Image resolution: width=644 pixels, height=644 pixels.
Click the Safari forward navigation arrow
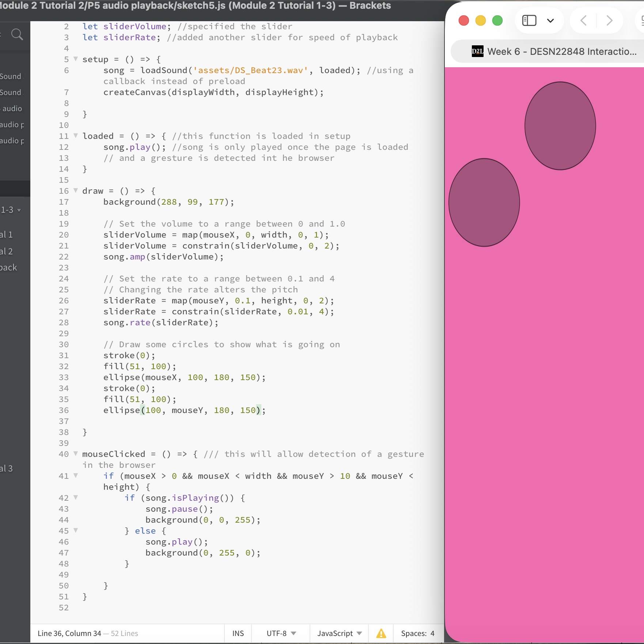point(609,21)
